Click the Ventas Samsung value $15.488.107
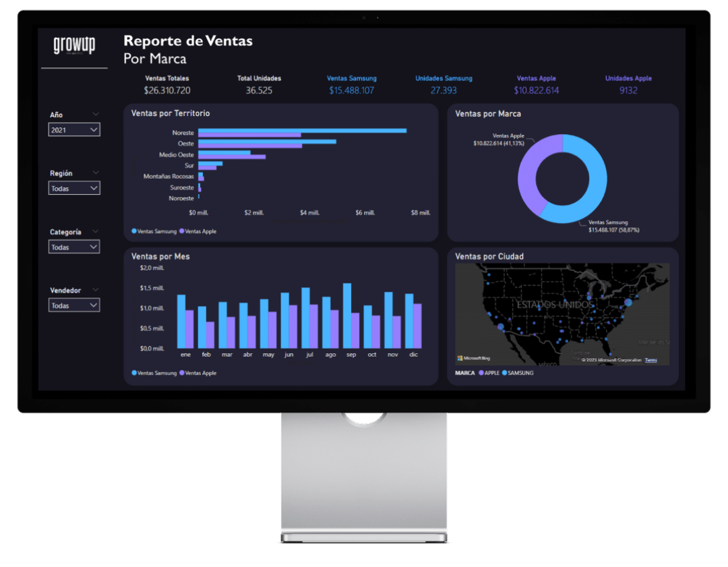The width and height of the screenshot is (728, 567). click(351, 90)
